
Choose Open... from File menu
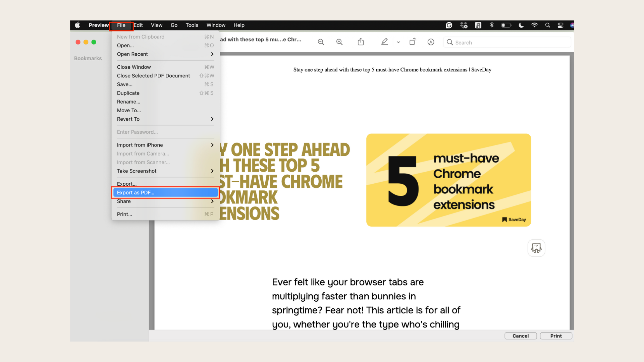click(x=165, y=46)
